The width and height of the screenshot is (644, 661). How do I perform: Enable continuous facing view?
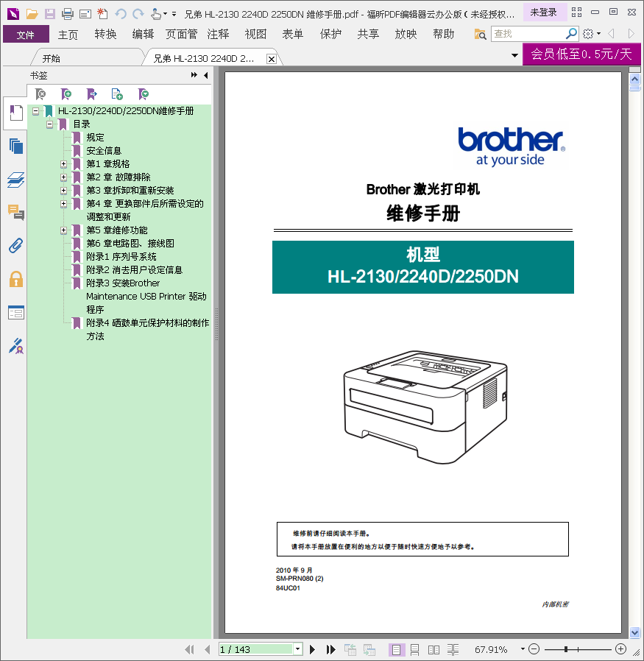point(453,650)
